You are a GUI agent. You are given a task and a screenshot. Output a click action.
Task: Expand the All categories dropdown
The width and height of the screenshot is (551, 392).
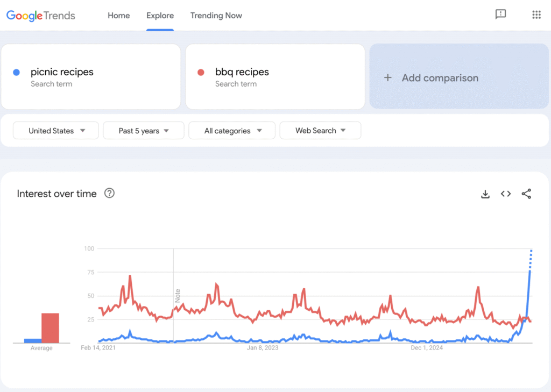point(231,130)
